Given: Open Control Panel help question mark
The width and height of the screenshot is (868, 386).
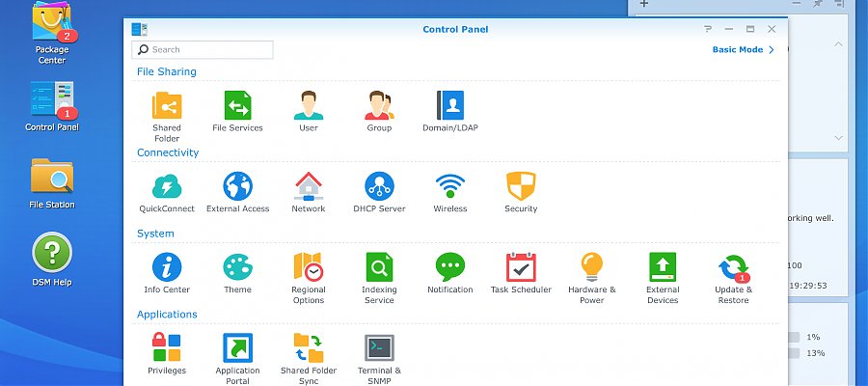Looking at the screenshot, I should pos(708,29).
